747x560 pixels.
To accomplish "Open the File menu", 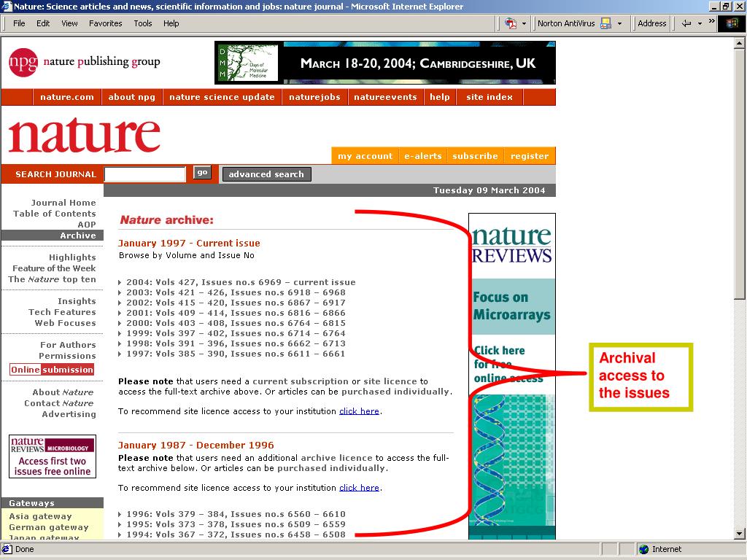I will point(19,23).
